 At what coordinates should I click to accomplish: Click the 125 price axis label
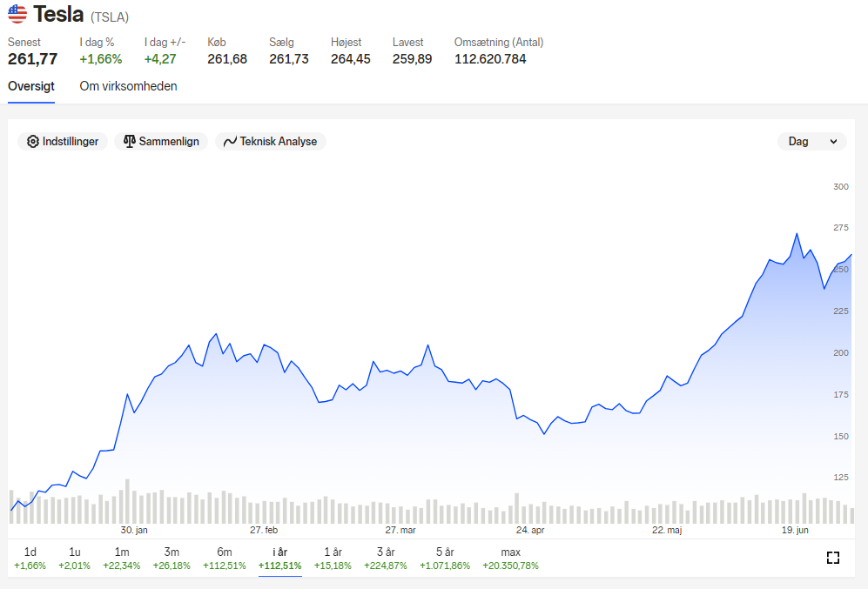tap(841, 478)
